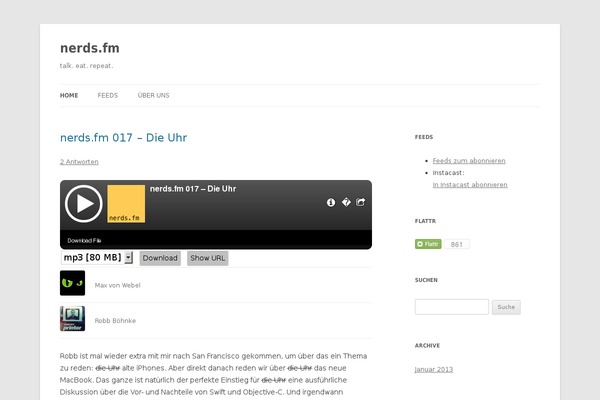Click the name Robb Böhnke

pyautogui.click(x=115, y=321)
